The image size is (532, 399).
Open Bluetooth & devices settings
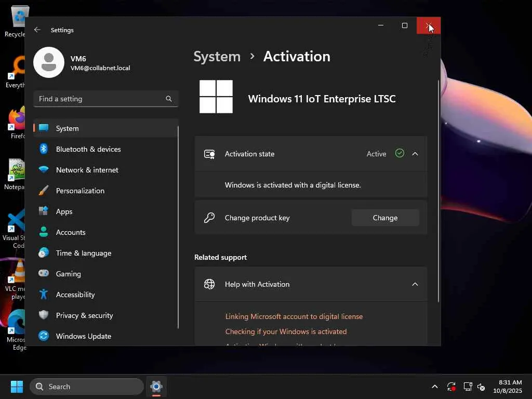[105, 149]
